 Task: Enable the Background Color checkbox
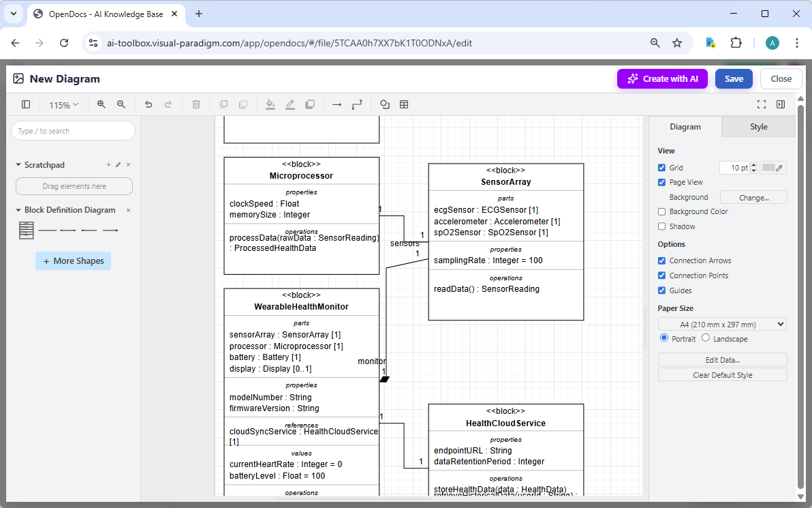click(661, 211)
